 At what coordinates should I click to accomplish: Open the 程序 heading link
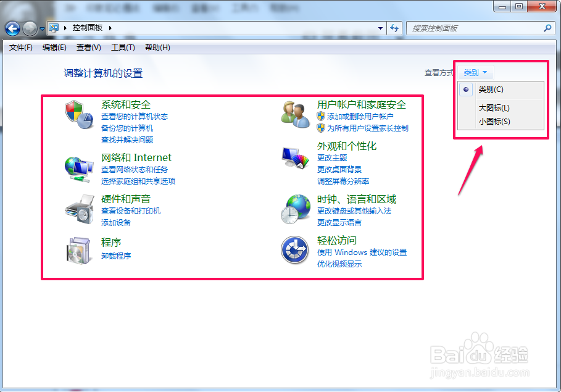[111, 243]
